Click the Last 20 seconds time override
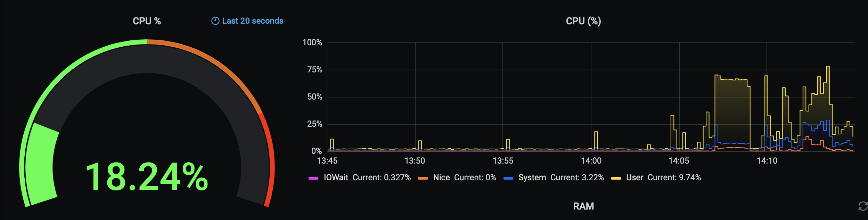Viewport: 868px width, 220px height. [x=247, y=21]
